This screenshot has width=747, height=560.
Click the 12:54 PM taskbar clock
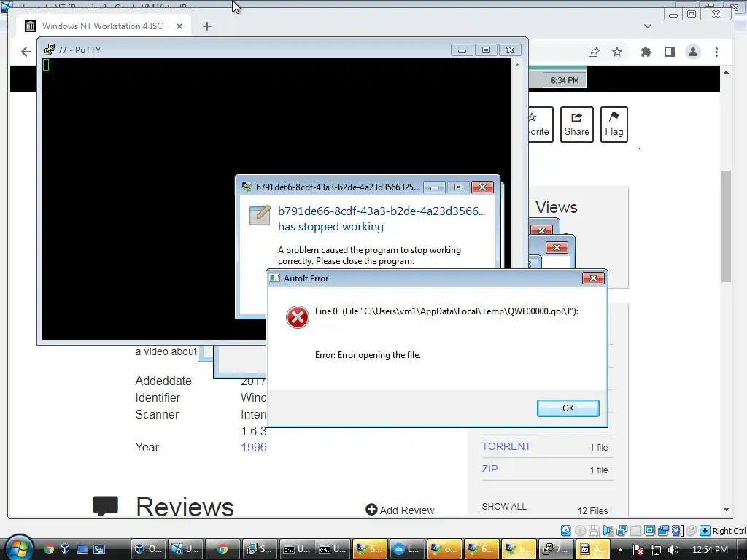point(710,550)
